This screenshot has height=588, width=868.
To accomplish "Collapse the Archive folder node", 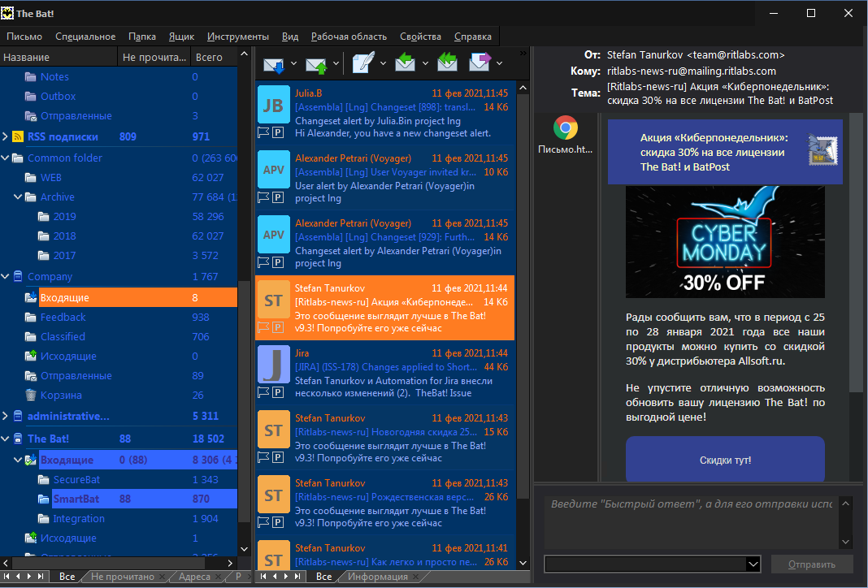I will [x=18, y=197].
